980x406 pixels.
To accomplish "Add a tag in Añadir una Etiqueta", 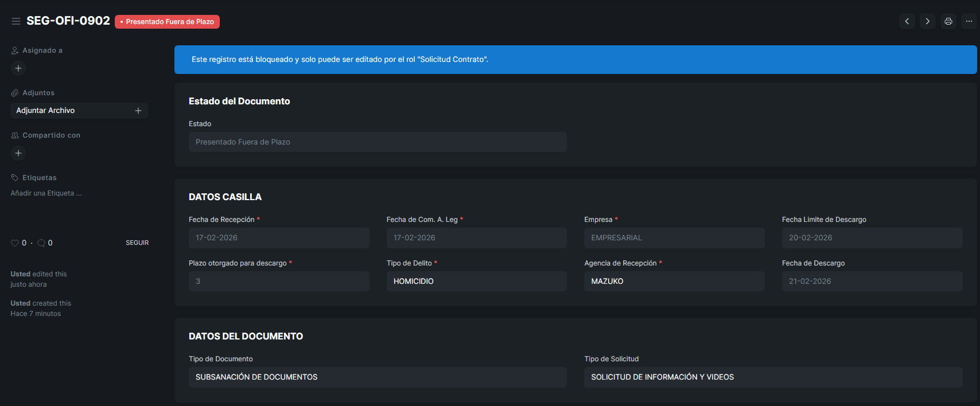I will 46,193.
